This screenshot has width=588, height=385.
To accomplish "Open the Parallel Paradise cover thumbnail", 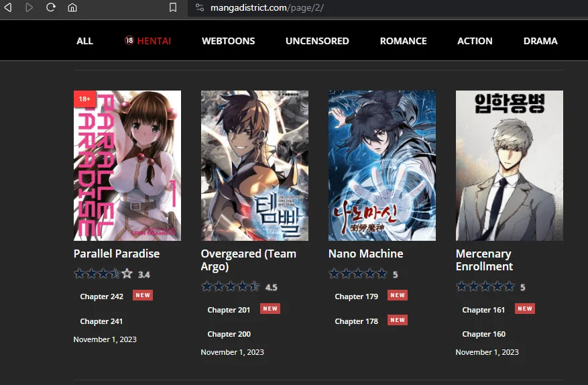I will (x=127, y=166).
